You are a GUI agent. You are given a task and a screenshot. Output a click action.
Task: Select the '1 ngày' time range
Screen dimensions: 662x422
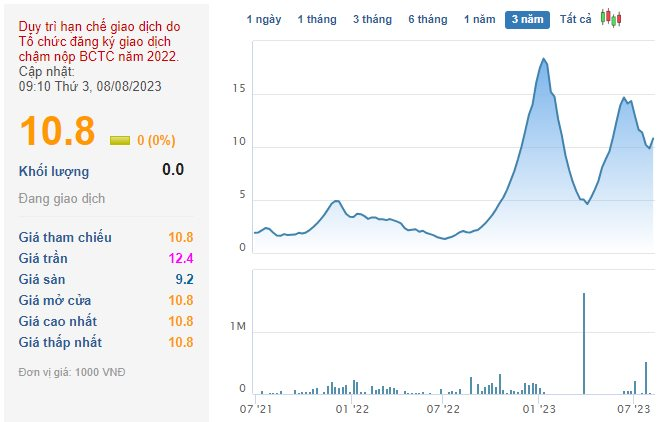coord(265,19)
